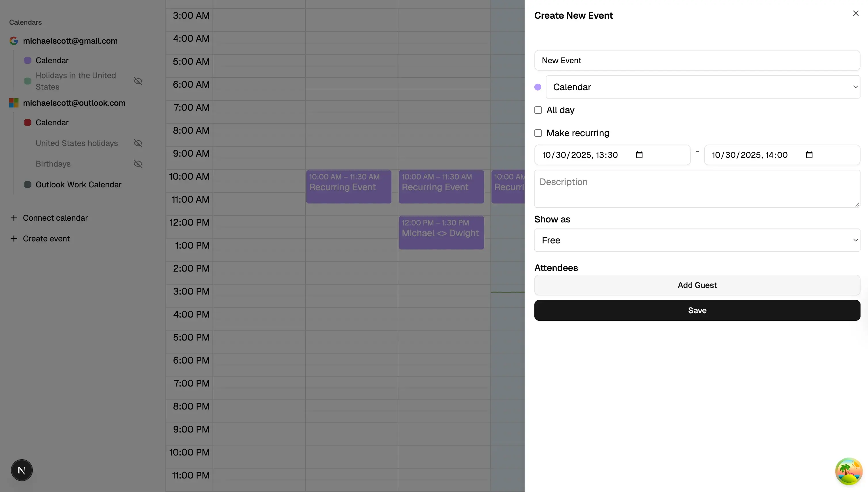The width and height of the screenshot is (868, 492).
Task: Click the Save button
Action: [697, 310]
